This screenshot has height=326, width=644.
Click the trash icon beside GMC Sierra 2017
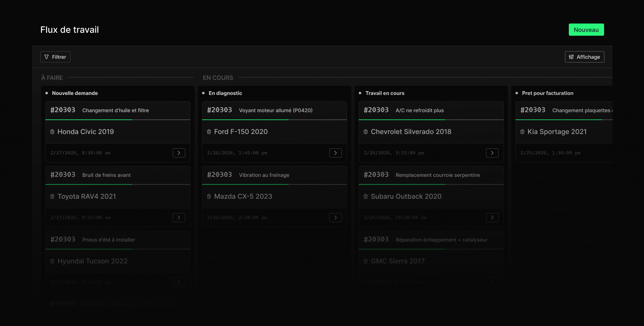coord(366,261)
